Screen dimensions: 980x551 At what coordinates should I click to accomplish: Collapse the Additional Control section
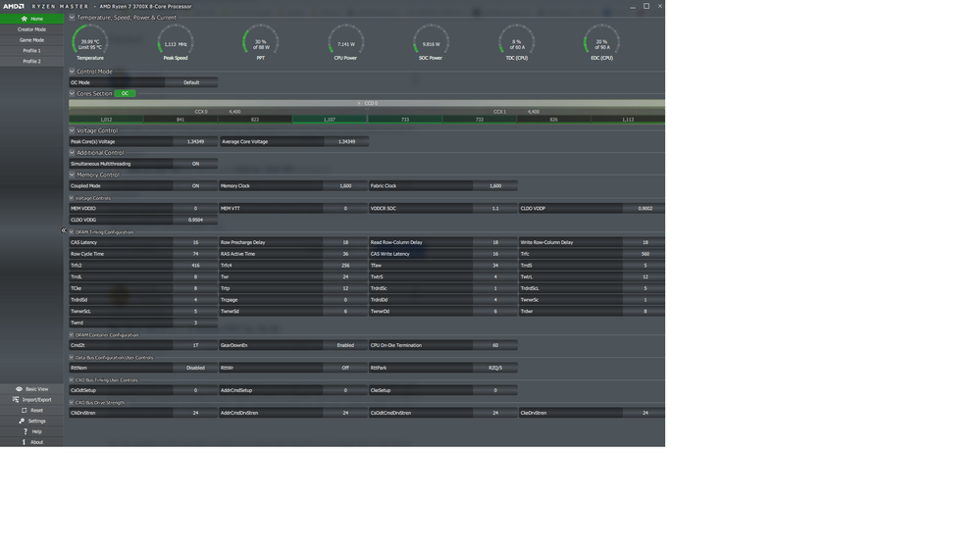72,152
